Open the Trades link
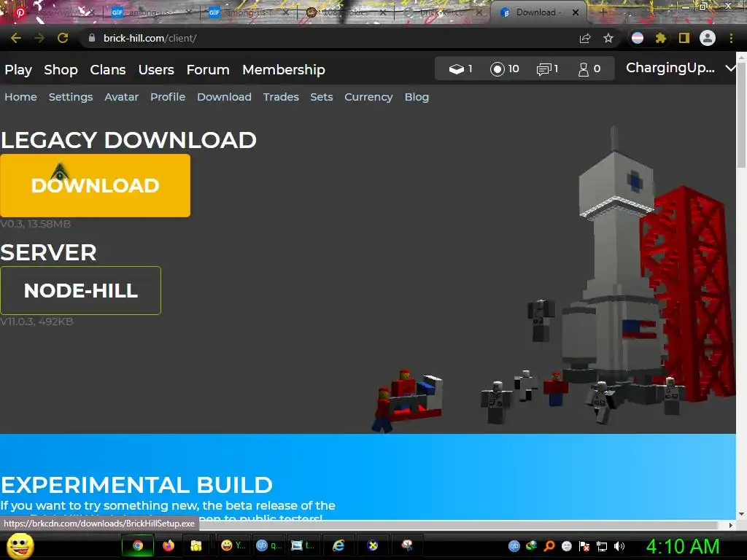The height and width of the screenshot is (560, 747). (x=281, y=97)
